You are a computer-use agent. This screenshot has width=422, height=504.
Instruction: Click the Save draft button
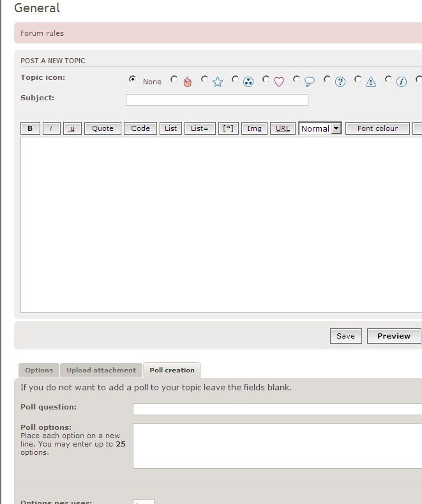click(345, 336)
